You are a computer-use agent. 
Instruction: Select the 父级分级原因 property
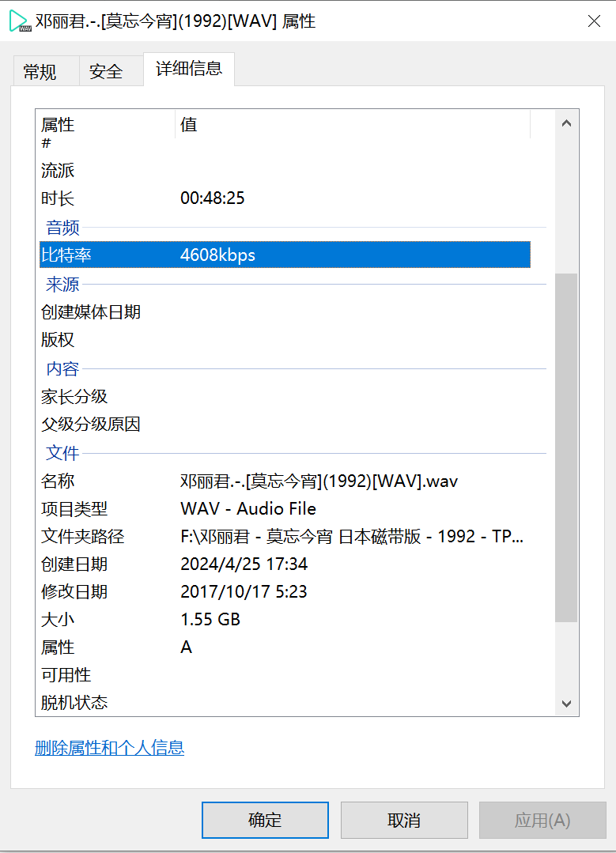point(285,424)
